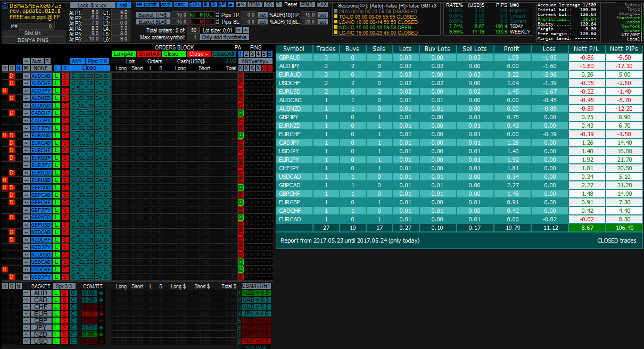644x349 pixels.
Task: Click the up arrow next to JPY CSM value
Action: pos(101,328)
